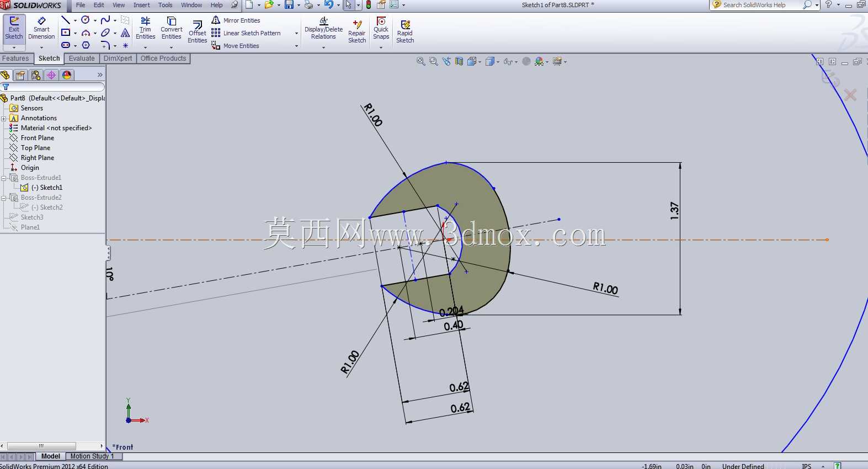Screen dimensions: 868x469
Task: Open the Motion Study 1 tab
Action: [92, 456]
